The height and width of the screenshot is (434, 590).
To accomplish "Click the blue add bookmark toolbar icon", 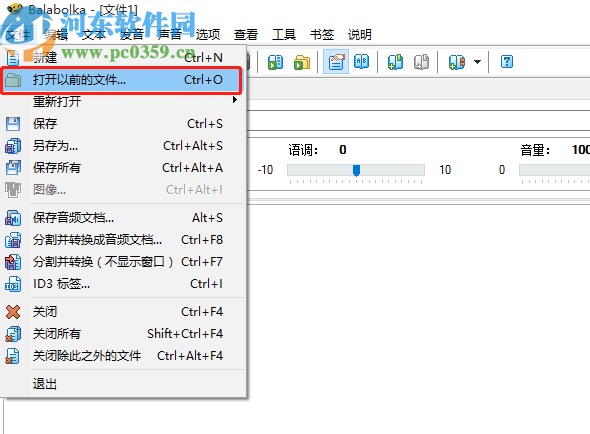I will click(x=395, y=62).
